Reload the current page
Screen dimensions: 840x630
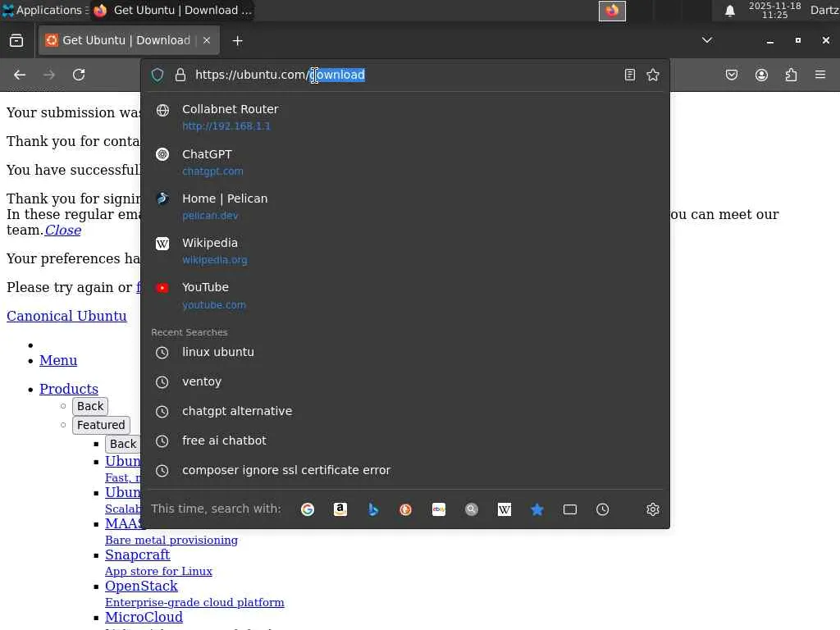coord(79,75)
